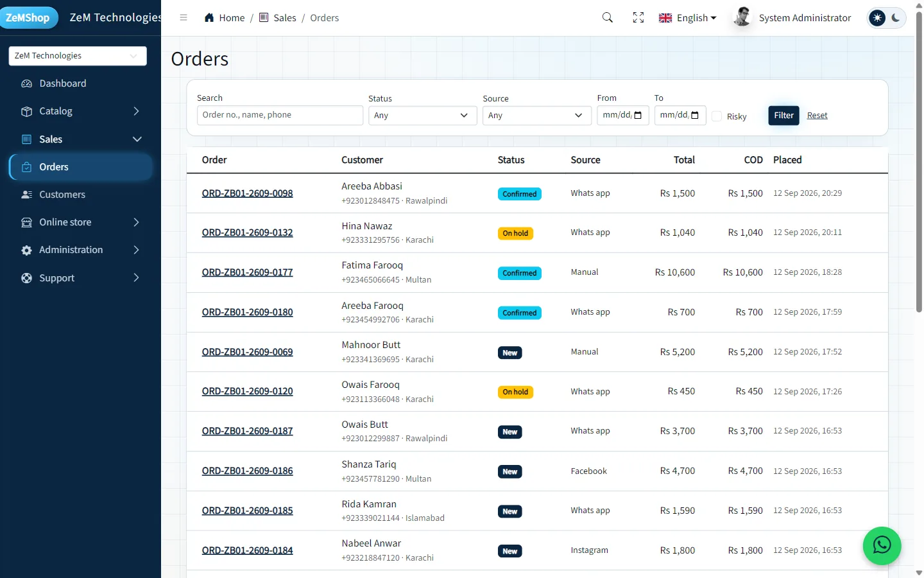The width and height of the screenshot is (924, 578).
Task: Open the search magnifier icon
Action: pos(608,18)
